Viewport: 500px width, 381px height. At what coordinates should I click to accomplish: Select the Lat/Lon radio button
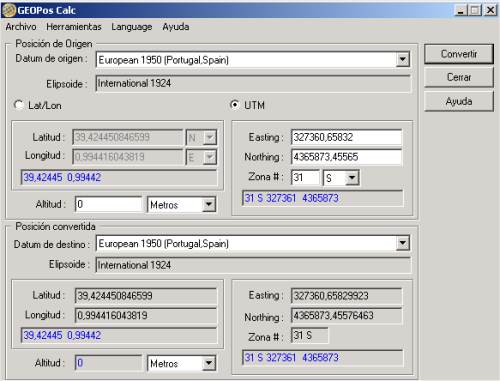(x=19, y=105)
